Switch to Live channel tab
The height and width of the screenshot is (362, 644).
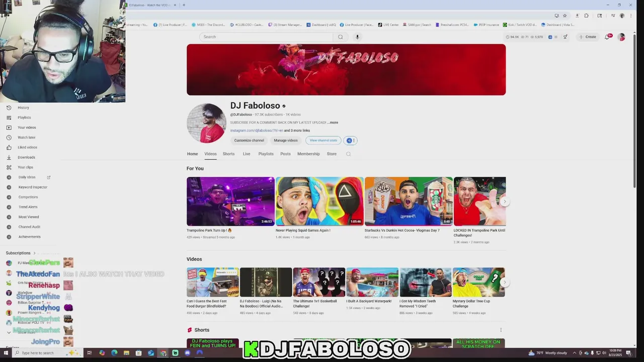coord(247,154)
